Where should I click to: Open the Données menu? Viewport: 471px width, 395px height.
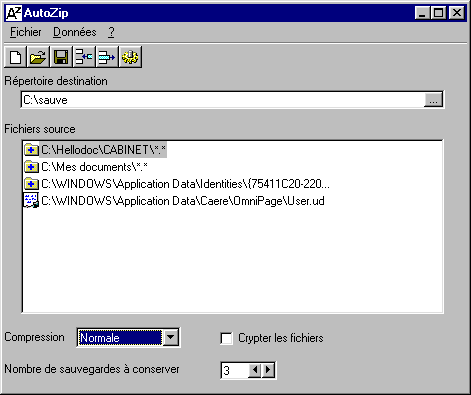click(x=75, y=32)
